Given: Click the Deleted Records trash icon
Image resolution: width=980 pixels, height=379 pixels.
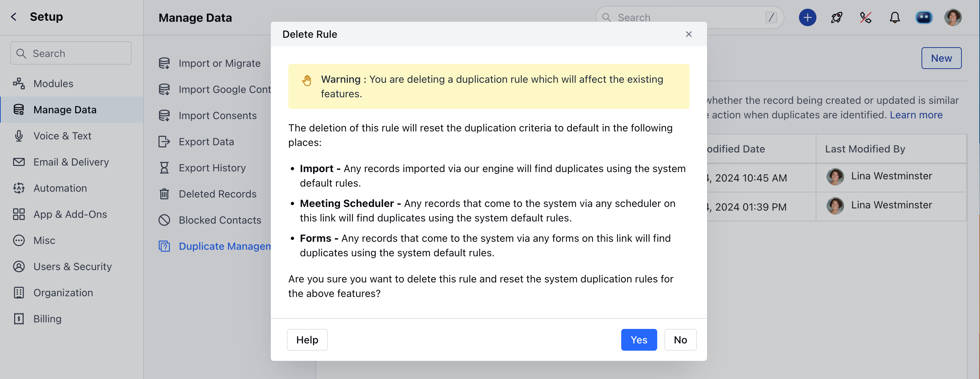Looking at the screenshot, I should (x=164, y=194).
